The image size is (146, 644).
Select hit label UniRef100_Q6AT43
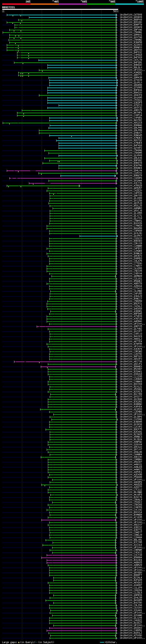click(x=131, y=50)
